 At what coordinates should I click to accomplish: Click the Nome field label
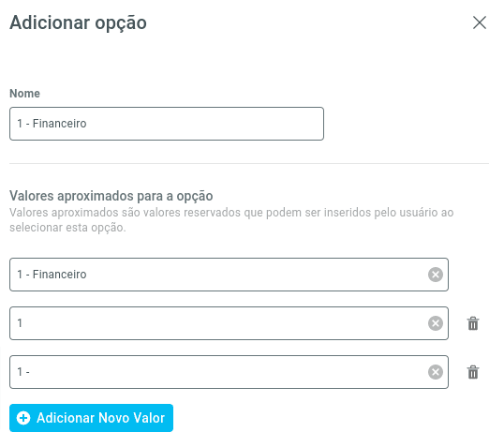tap(24, 94)
